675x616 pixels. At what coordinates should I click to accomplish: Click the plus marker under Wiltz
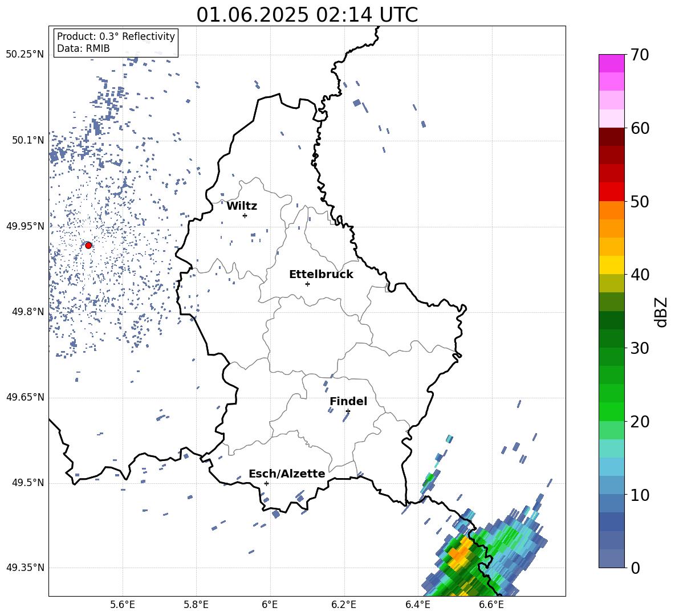(245, 215)
